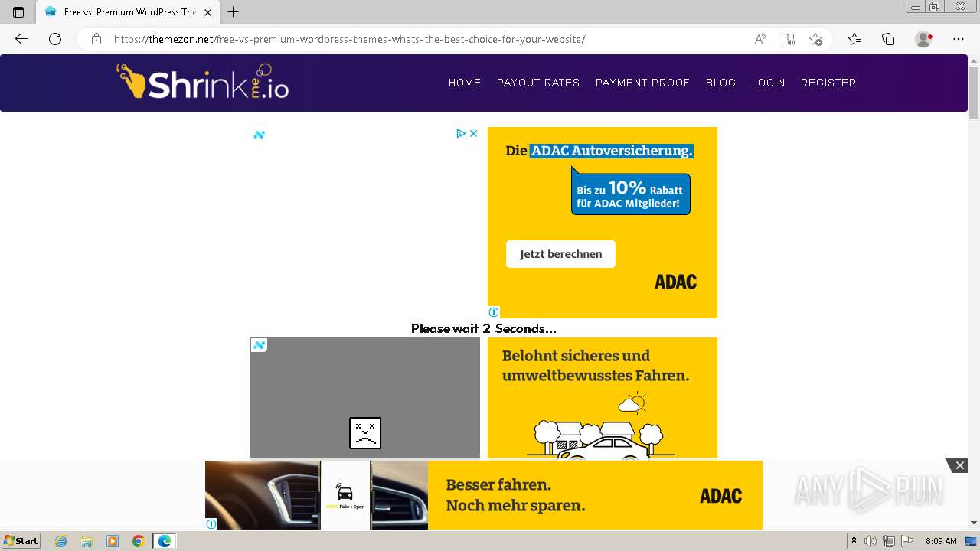
Task: Click the Jetzt berechnen button
Action: (x=560, y=254)
